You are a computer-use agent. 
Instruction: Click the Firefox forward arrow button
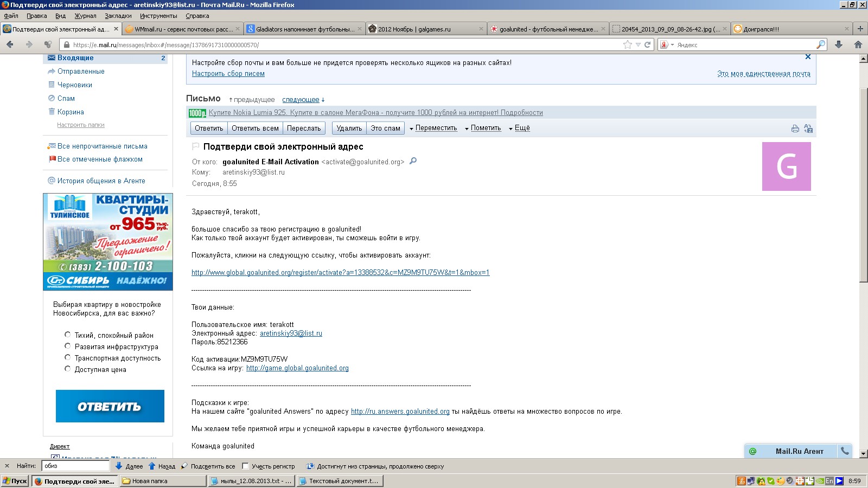pos(29,44)
